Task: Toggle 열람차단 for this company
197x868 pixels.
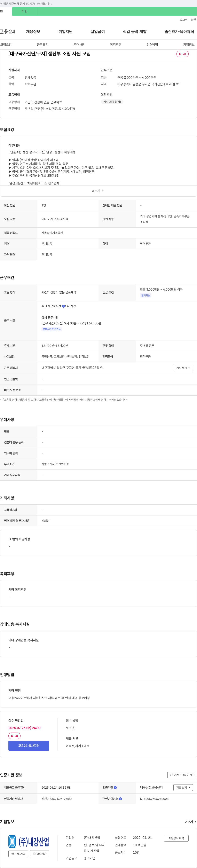Action: point(39,853)
